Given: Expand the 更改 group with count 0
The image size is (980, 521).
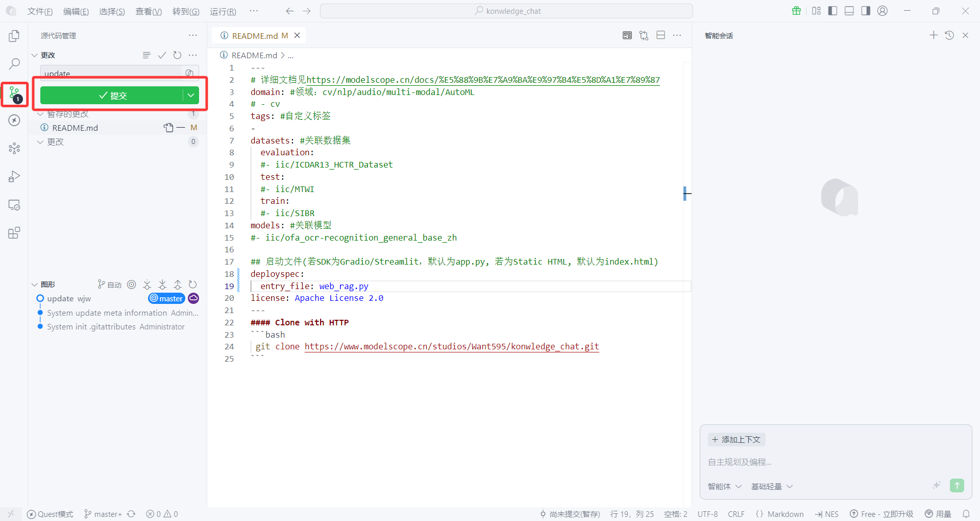Looking at the screenshot, I should [x=40, y=142].
